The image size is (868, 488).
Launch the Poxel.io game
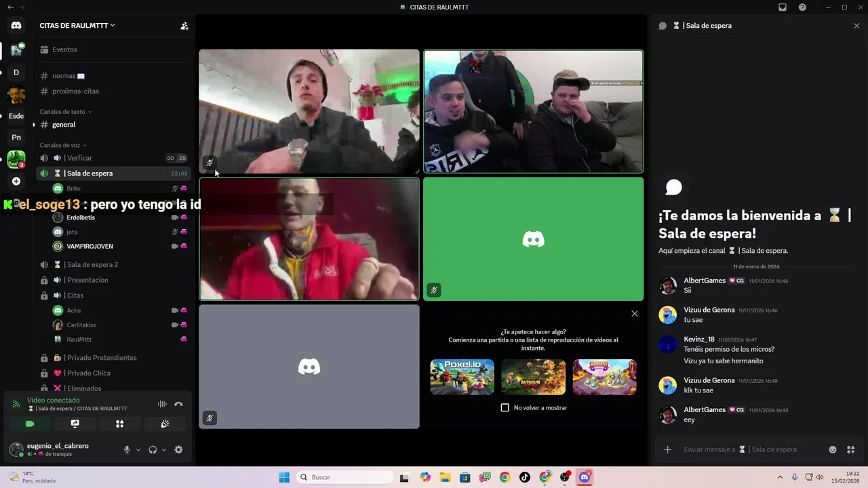click(462, 377)
